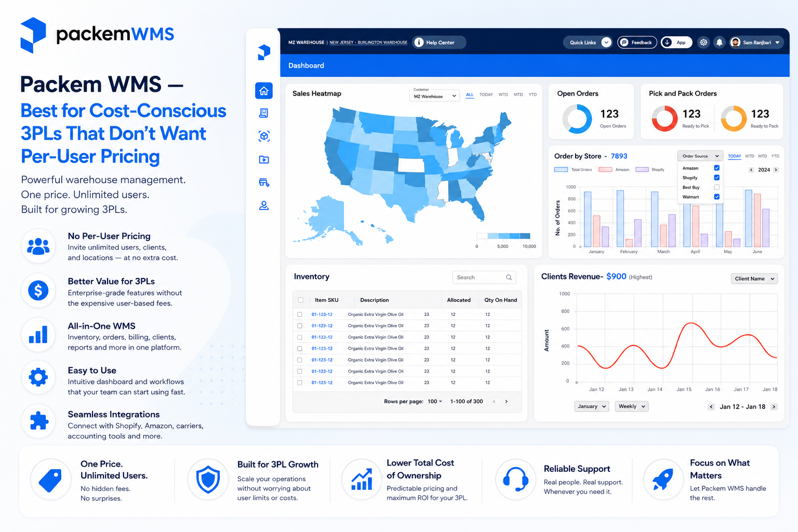Click the App download button label
Viewport: 798px width, 532px height.
click(x=681, y=43)
